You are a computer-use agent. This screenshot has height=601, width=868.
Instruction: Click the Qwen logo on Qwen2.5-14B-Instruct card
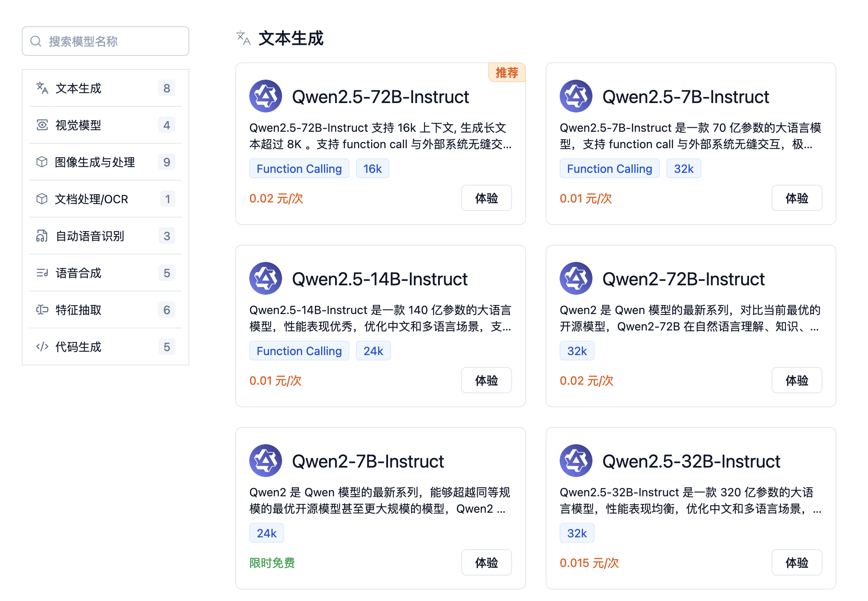pos(265,278)
